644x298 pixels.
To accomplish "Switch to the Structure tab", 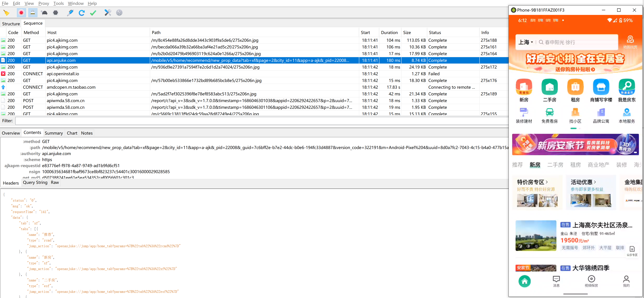I will [11, 24].
